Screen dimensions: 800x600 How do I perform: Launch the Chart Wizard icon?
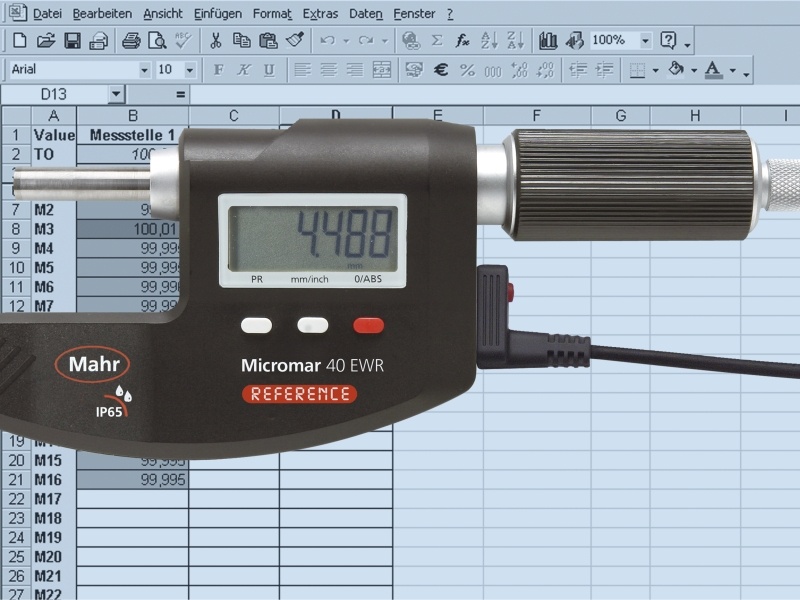pos(548,40)
